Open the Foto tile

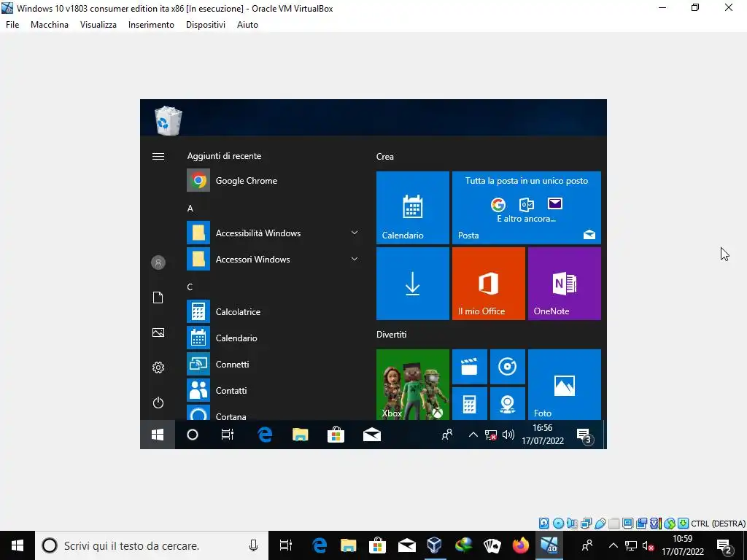[565, 385]
